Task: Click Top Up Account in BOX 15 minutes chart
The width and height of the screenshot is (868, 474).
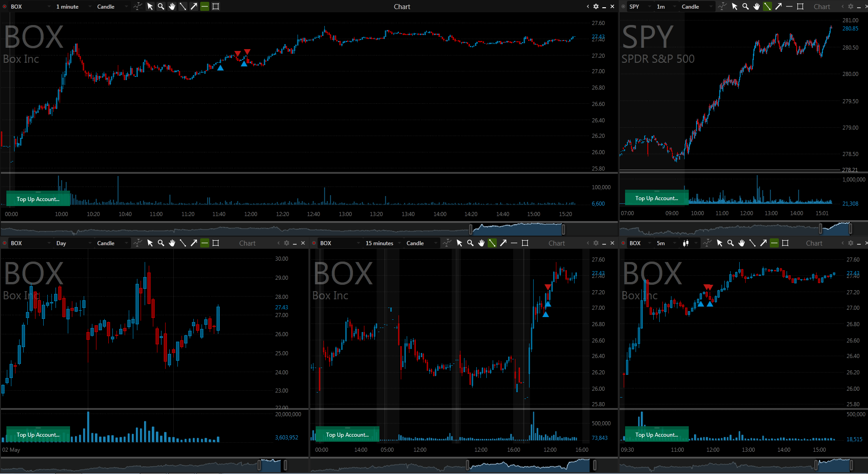Action: tap(348, 434)
